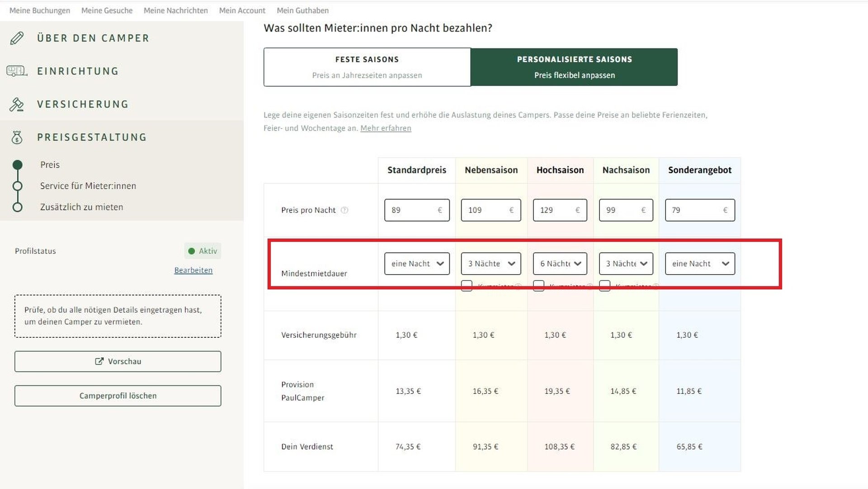
Task: Click Dein Verdienst value 65,85 €
Action: click(x=689, y=447)
